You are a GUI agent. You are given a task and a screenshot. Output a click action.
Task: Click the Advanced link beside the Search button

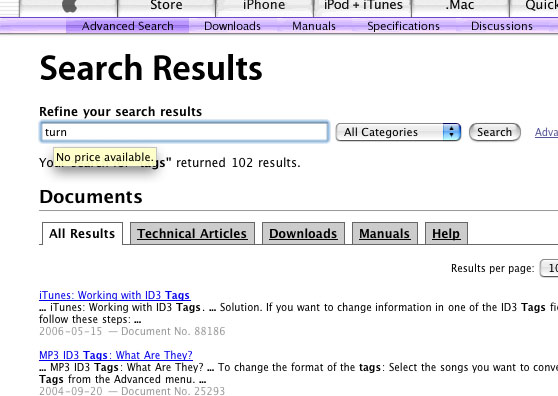pyautogui.click(x=546, y=132)
